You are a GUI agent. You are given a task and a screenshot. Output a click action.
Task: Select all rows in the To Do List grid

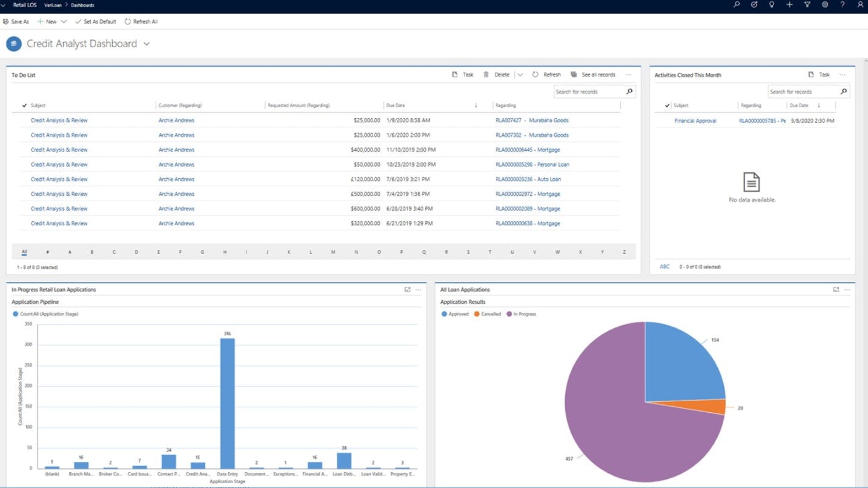coord(24,105)
